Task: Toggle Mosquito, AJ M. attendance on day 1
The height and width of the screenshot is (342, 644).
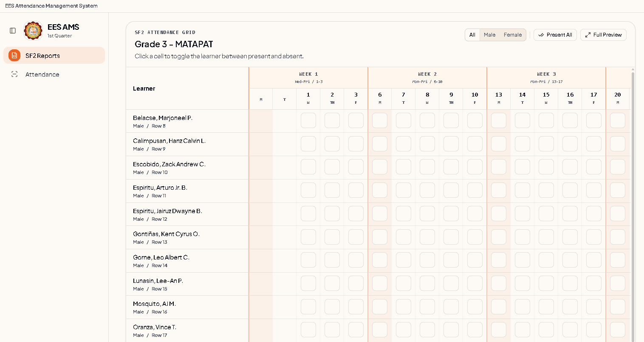Action: 308,307
